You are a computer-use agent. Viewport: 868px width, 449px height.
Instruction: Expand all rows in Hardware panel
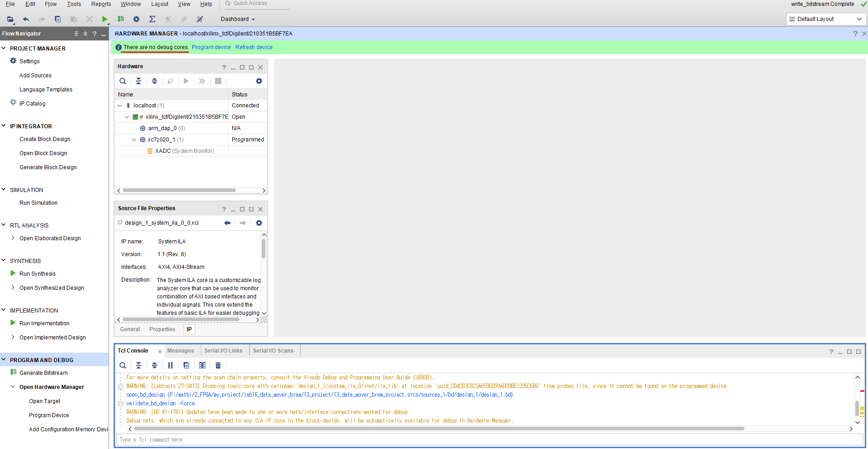155,81
